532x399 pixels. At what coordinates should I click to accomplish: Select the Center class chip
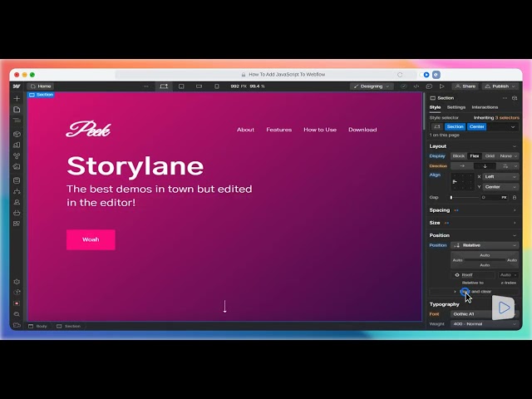(476, 127)
